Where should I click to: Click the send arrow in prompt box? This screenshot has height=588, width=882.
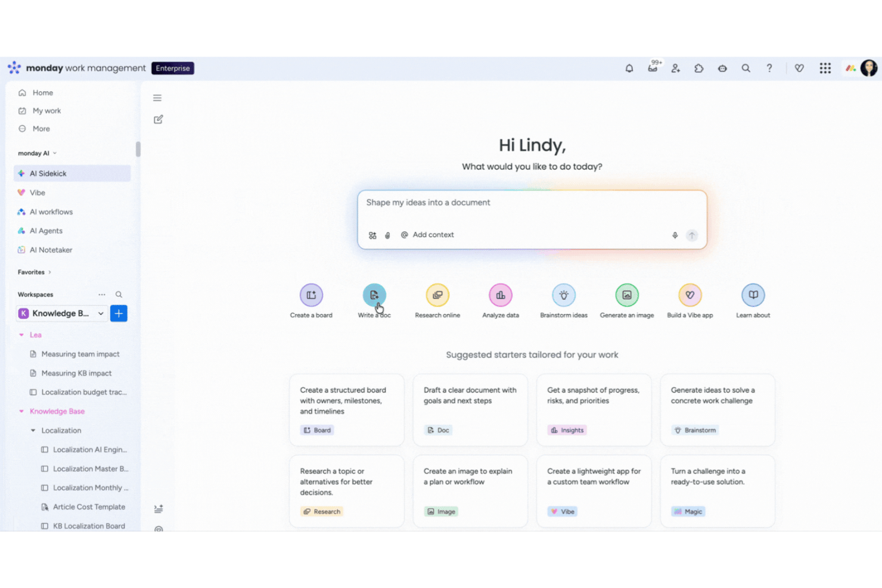click(x=692, y=235)
